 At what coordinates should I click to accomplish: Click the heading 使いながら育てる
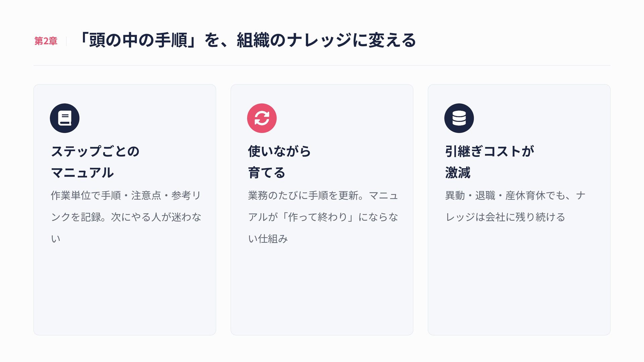pyautogui.click(x=279, y=162)
